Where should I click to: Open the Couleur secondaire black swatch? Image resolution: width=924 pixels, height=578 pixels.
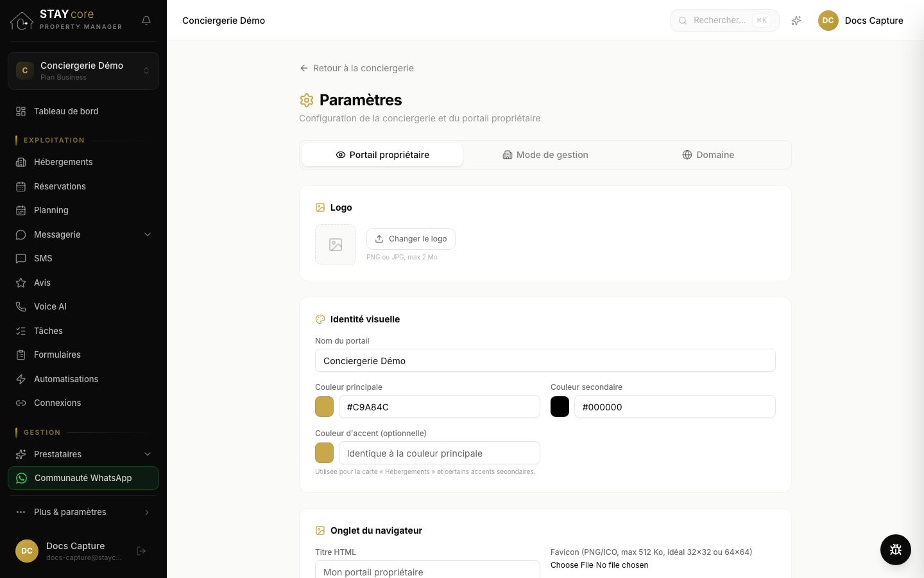pos(560,407)
